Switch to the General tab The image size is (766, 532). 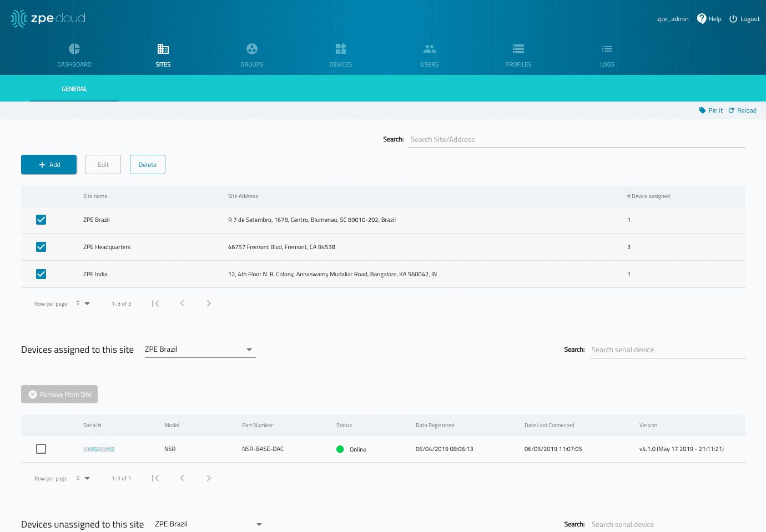tap(74, 89)
